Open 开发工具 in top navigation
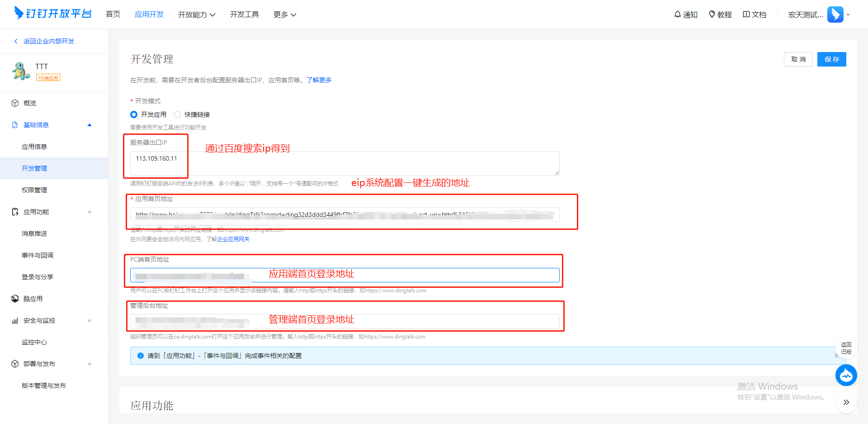The width and height of the screenshot is (868, 424). [245, 14]
